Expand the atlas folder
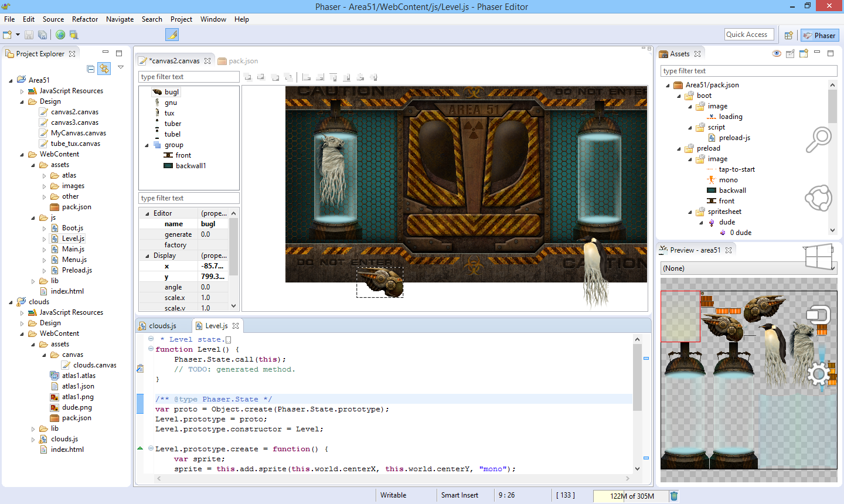The image size is (844, 504). tap(44, 175)
